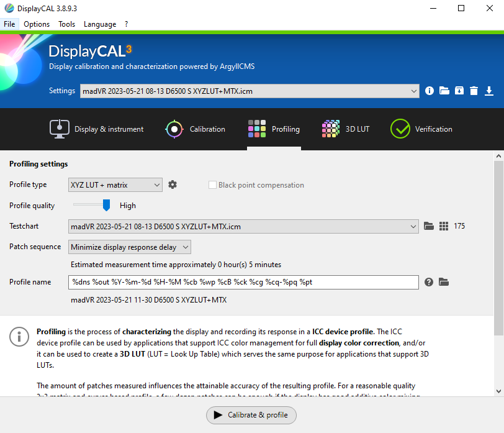The width and height of the screenshot is (504, 433).
Task: Click the vertical scrollbar thumb
Action: tap(498, 248)
